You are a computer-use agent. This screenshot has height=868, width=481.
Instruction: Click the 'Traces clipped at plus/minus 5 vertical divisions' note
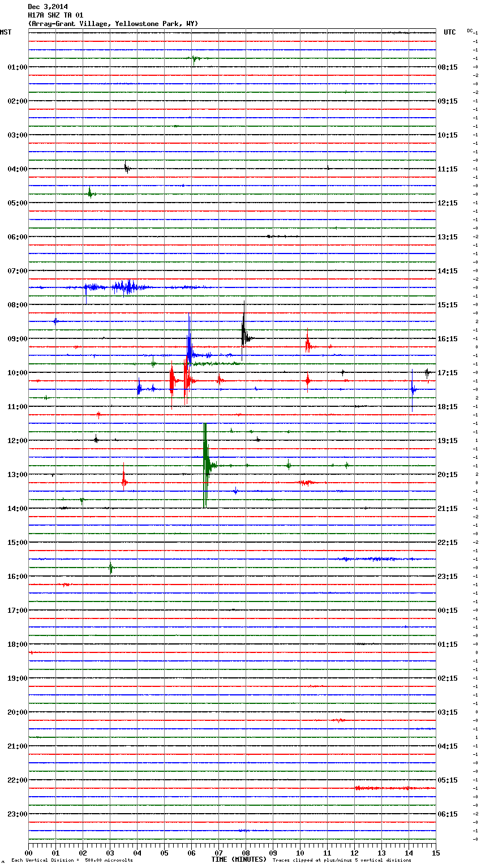click(342, 861)
